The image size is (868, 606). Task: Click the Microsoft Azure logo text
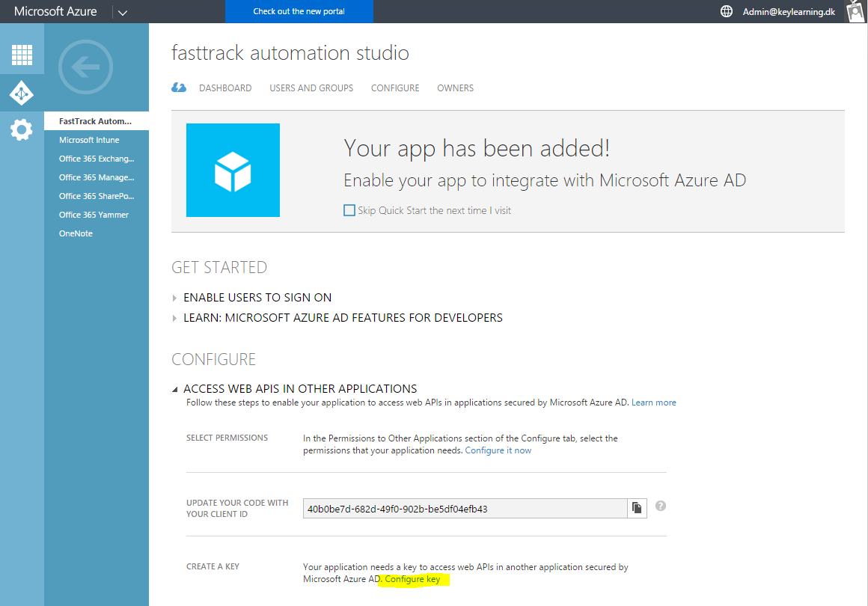pyautogui.click(x=55, y=11)
